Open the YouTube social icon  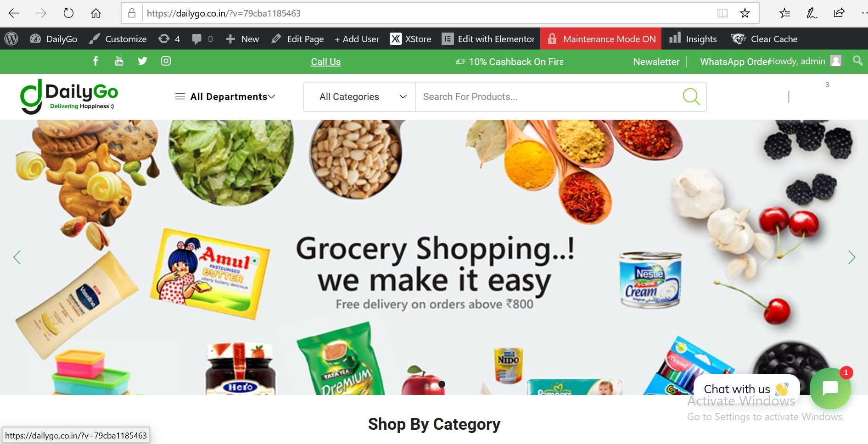(119, 61)
